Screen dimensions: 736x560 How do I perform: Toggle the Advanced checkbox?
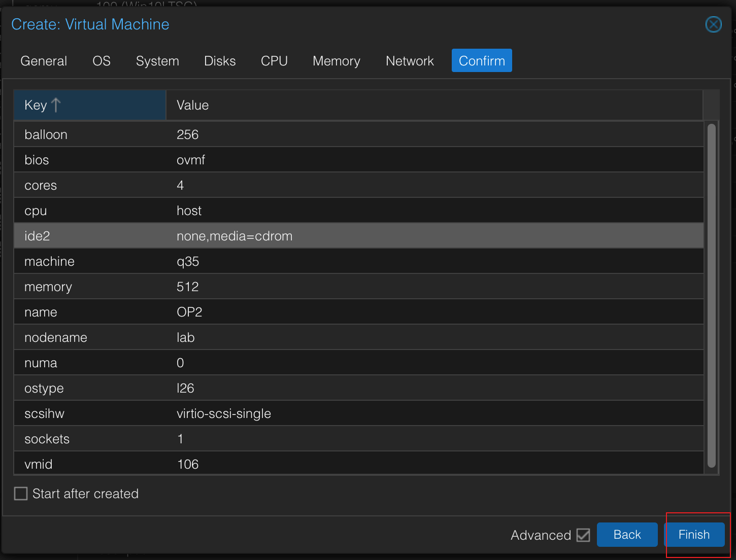point(583,535)
